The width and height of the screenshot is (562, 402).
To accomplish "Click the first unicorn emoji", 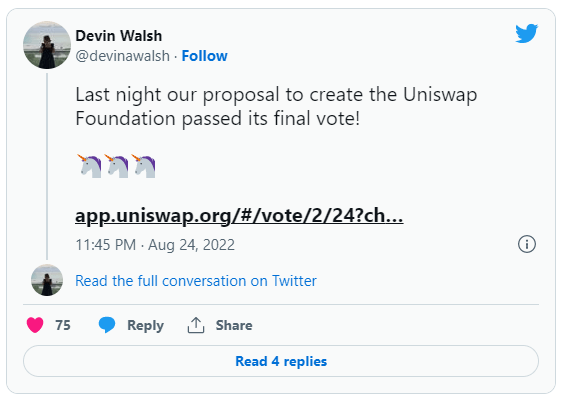I will click(89, 166).
